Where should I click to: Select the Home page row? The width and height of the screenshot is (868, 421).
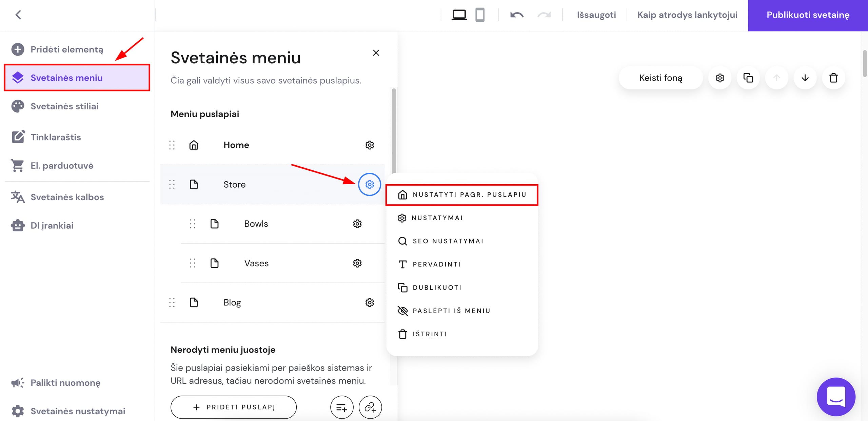pyautogui.click(x=272, y=145)
